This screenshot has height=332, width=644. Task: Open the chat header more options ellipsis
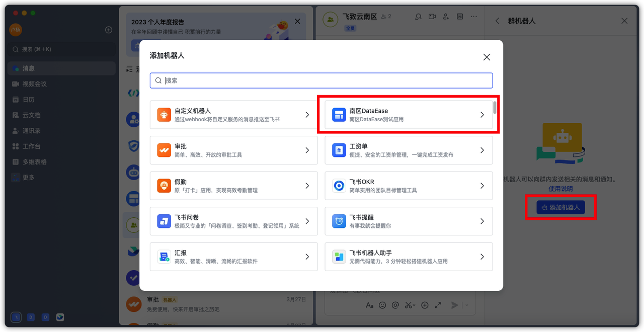(x=473, y=17)
